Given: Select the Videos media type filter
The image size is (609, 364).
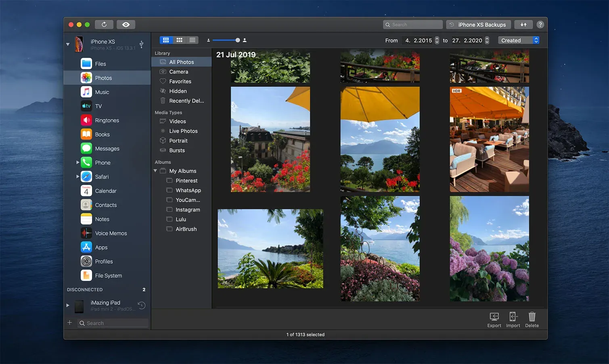Looking at the screenshot, I should [177, 121].
